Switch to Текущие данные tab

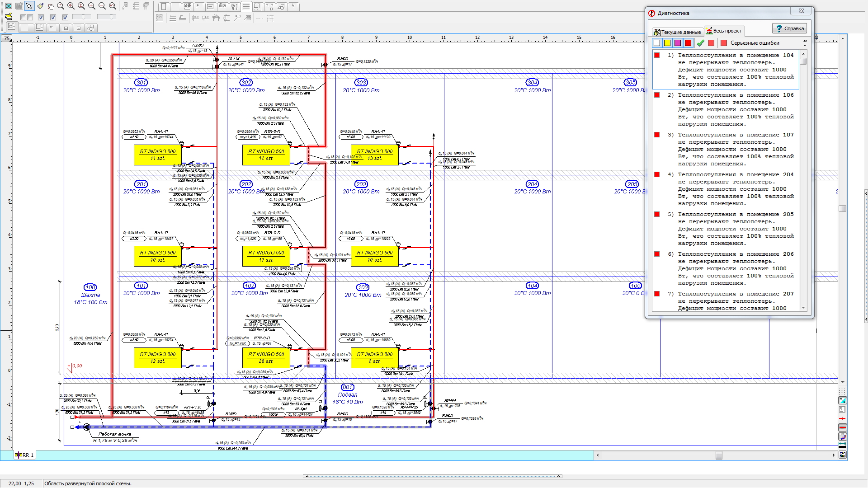pos(677,32)
